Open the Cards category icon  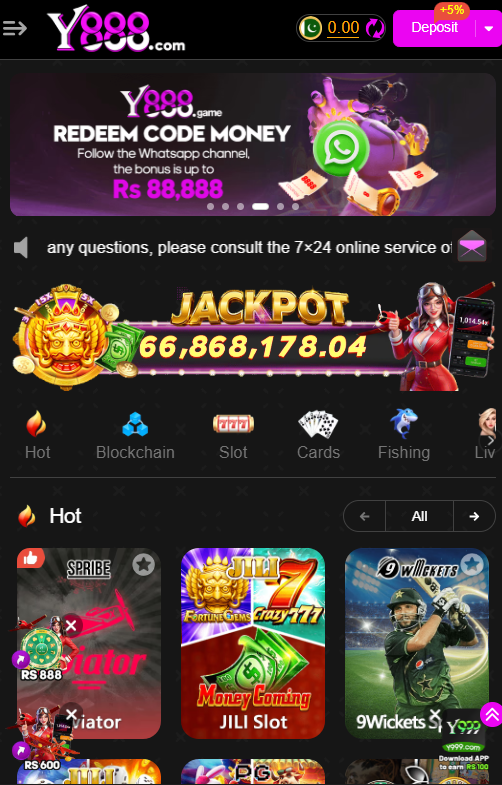click(x=318, y=424)
